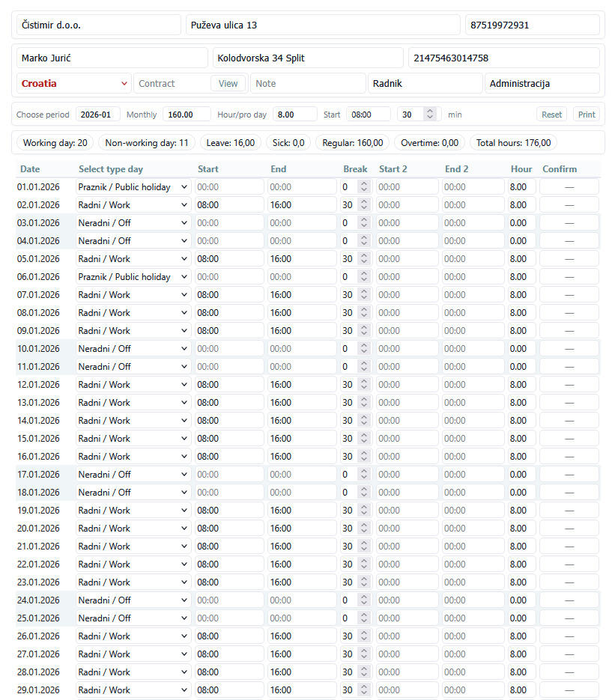This screenshot has width=615, height=700.
Task: Click the End 2 field for 24.01.2026
Action: tap(473, 600)
